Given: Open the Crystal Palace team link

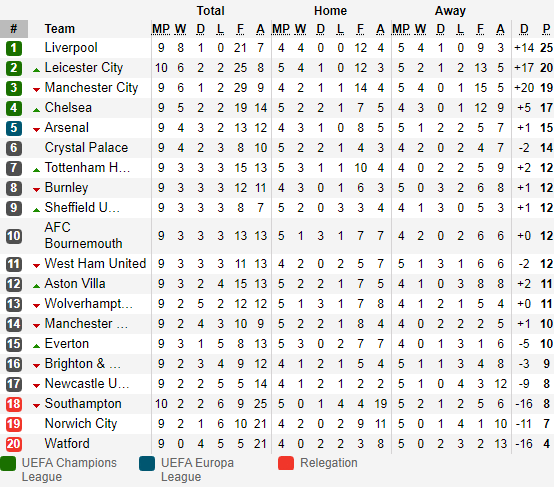Looking at the screenshot, I should point(86,148).
